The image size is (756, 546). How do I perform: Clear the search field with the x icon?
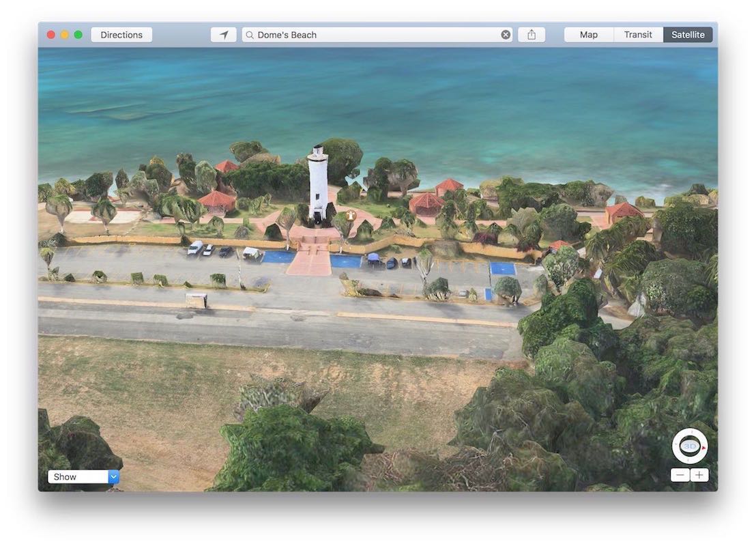point(506,35)
